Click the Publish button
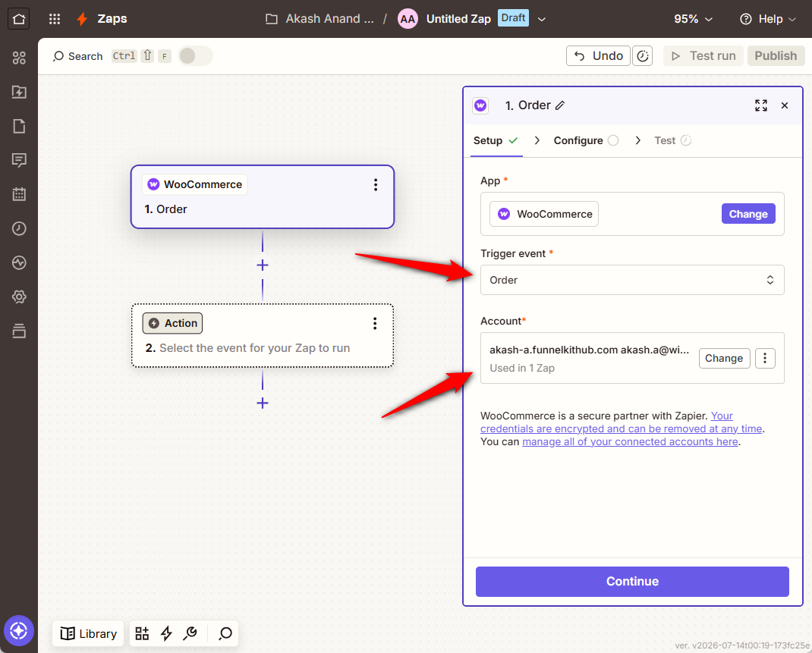 776,56
